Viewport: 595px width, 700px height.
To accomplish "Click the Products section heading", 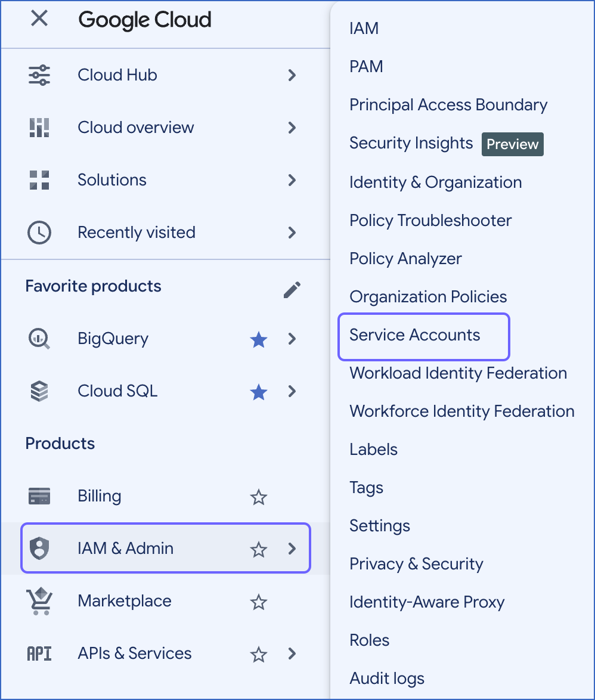I will [60, 443].
